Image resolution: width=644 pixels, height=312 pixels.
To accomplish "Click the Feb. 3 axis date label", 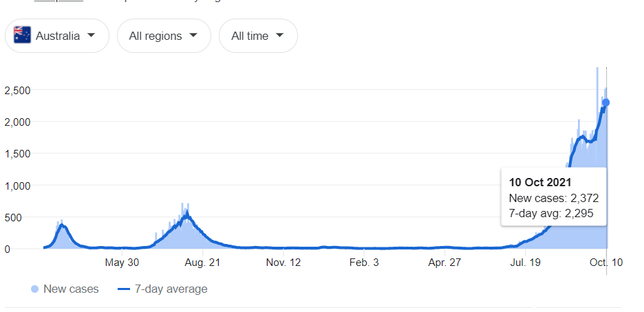I will pos(364,263).
